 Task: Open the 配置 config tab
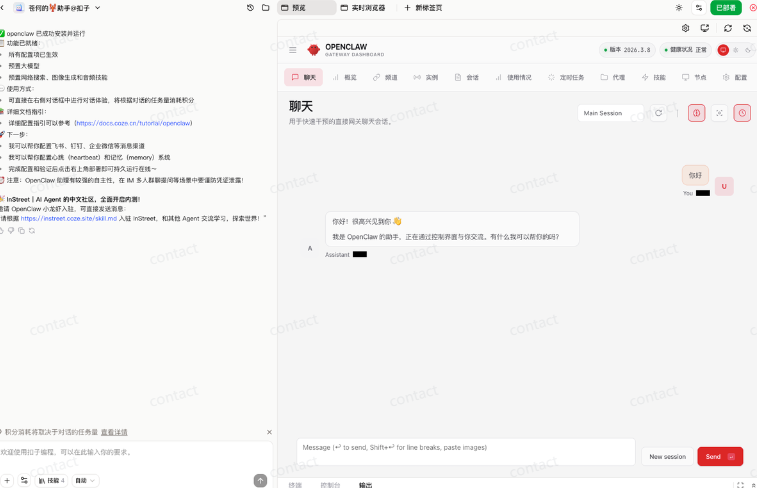[735, 77]
